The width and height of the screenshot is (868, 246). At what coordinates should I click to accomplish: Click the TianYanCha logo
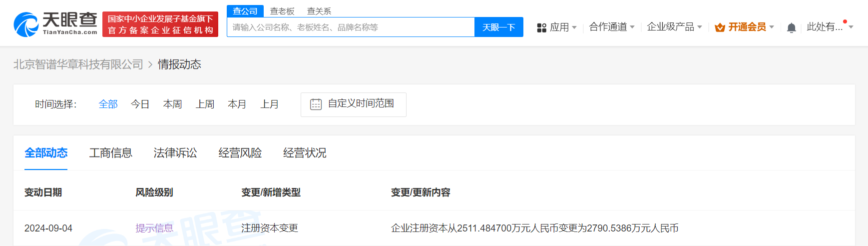click(55, 24)
